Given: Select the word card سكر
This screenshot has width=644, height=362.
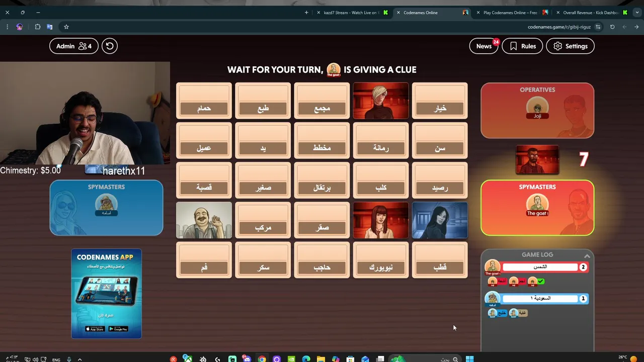Looking at the screenshot, I should point(263,260).
